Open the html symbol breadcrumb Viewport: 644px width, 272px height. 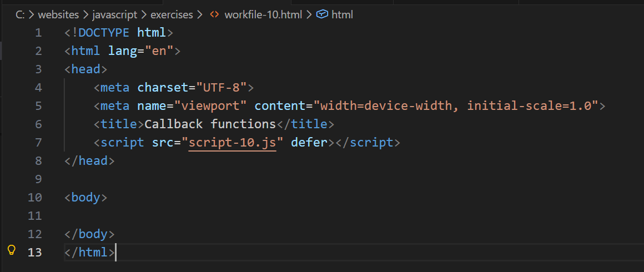pos(342,15)
